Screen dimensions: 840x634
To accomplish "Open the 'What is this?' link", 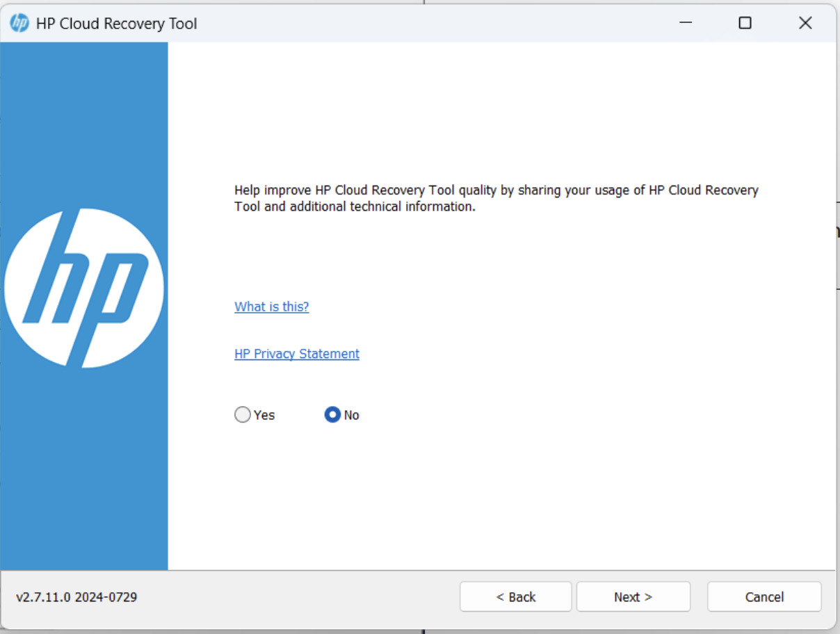I will point(271,307).
